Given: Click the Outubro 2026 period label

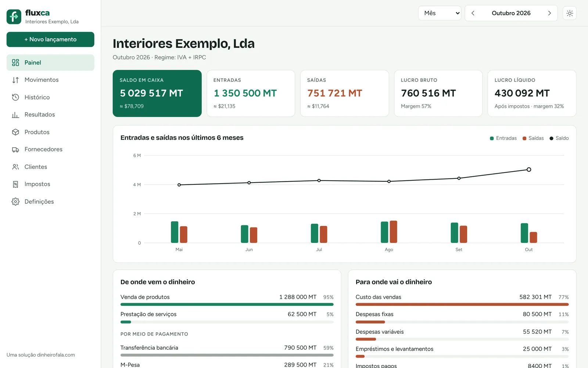Looking at the screenshot, I should point(511,13).
